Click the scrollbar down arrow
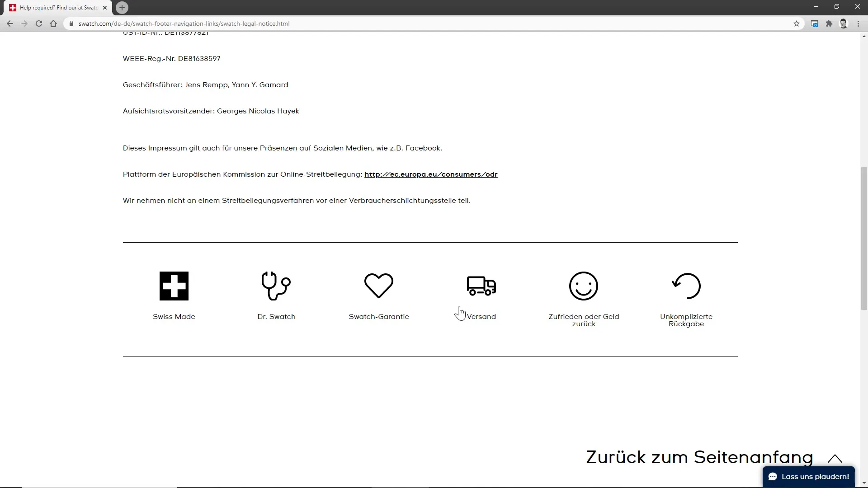The image size is (868, 488). (864, 483)
